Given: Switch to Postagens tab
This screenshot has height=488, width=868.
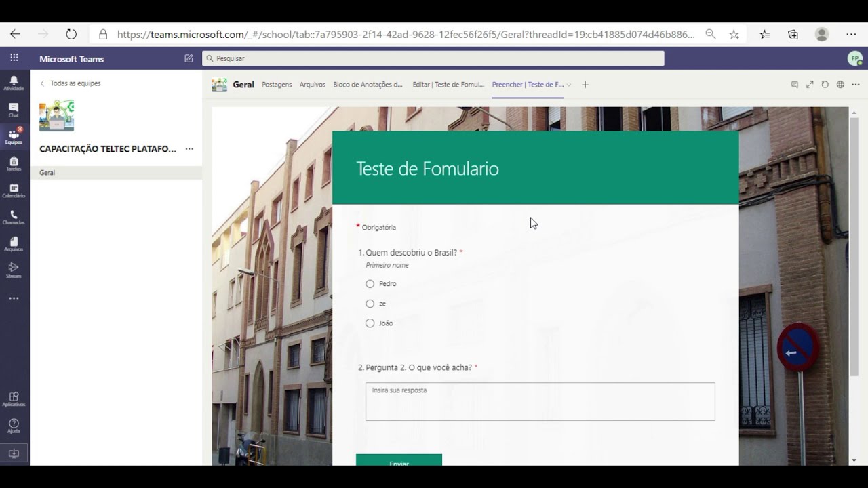Looking at the screenshot, I should 277,85.
